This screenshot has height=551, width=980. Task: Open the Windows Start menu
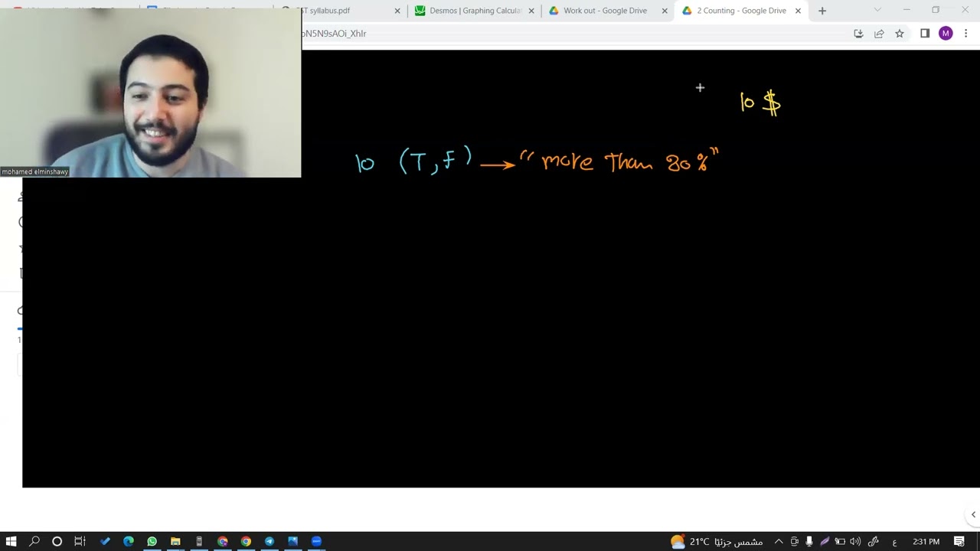pyautogui.click(x=11, y=542)
